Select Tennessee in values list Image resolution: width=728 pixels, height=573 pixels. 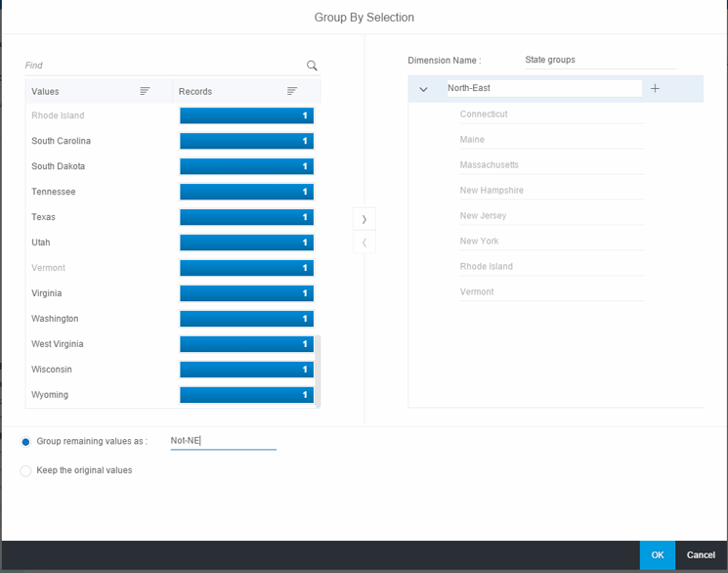(54, 192)
